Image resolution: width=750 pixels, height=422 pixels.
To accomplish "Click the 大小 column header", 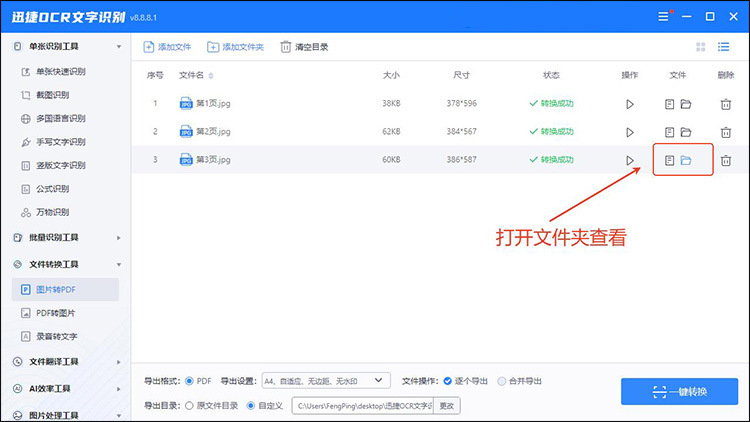I will tap(391, 75).
